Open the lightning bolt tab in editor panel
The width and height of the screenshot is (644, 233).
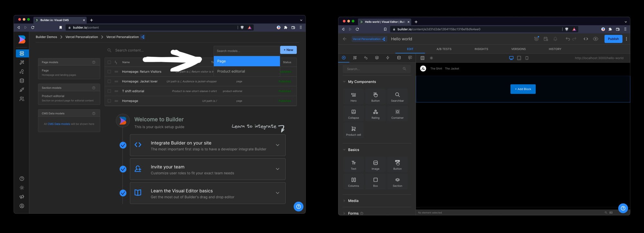tap(388, 58)
